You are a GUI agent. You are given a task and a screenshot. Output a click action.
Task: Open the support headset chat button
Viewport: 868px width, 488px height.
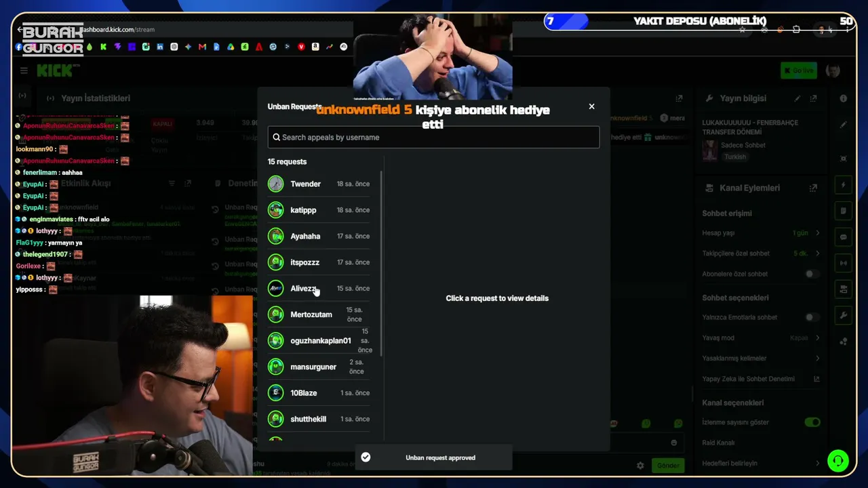838,461
